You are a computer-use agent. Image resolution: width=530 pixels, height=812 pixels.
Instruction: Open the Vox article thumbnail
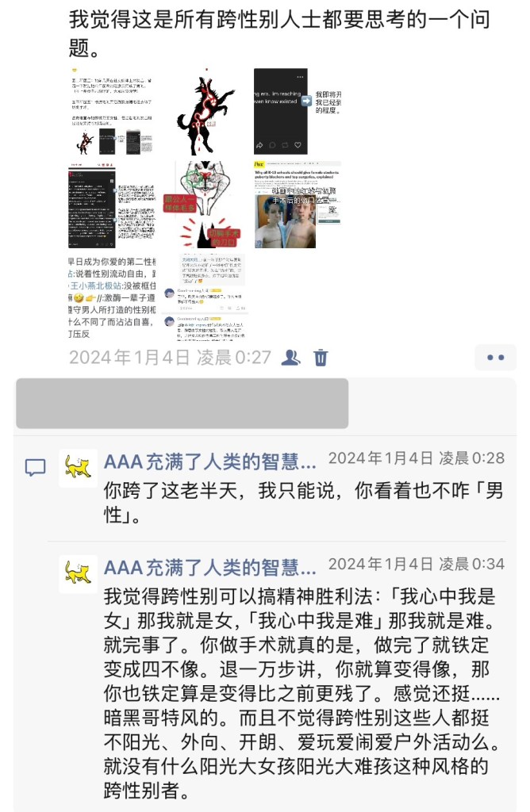[x=298, y=204]
